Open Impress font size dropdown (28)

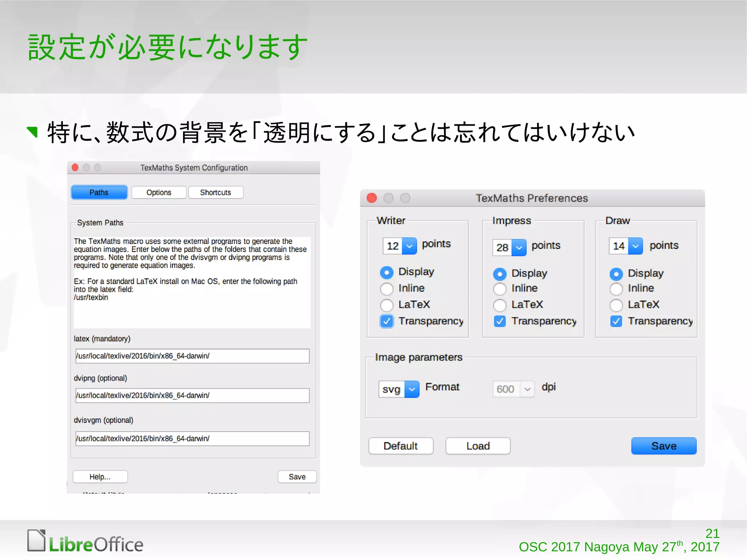[x=519, y=248]
